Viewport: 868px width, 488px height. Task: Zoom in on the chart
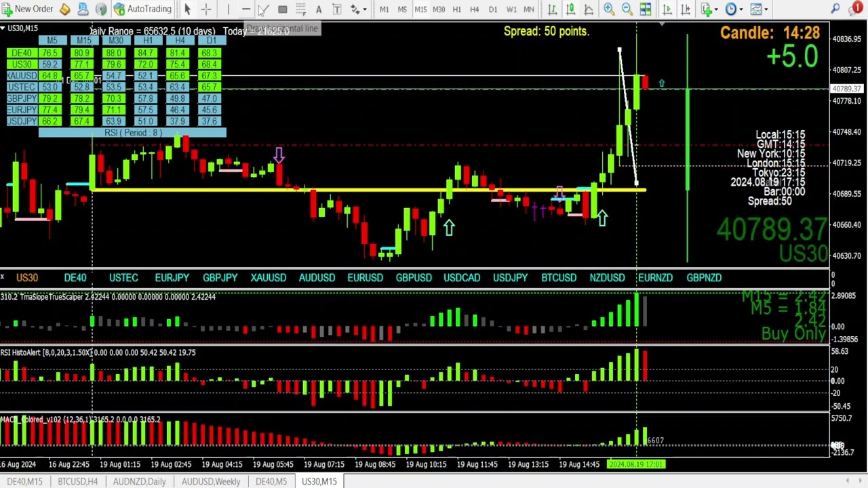[609, 9]
